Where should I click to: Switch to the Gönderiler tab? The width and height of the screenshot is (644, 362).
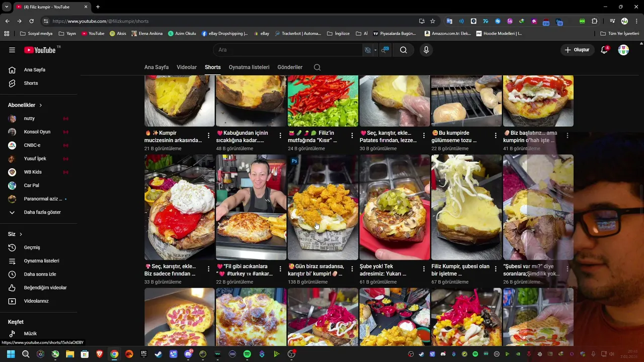click(290, 67)
